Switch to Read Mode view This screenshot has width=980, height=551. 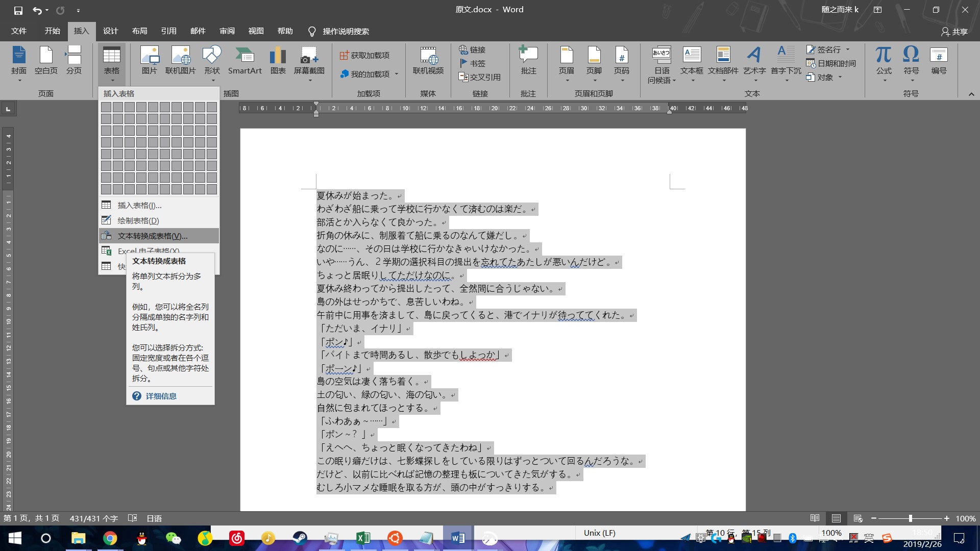[815, 518]
